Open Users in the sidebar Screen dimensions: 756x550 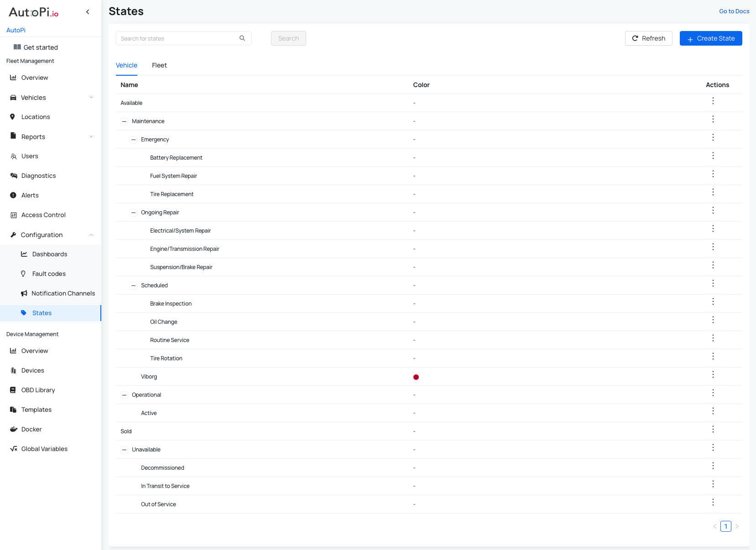51,156
